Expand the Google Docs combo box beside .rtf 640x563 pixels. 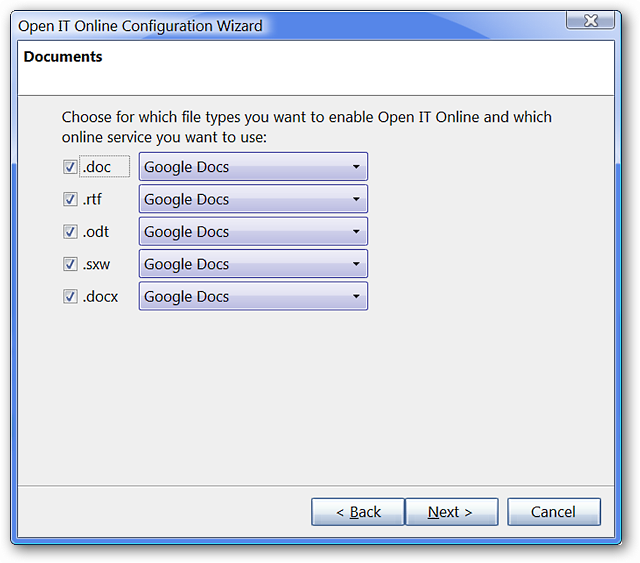(x=253, y=199)
